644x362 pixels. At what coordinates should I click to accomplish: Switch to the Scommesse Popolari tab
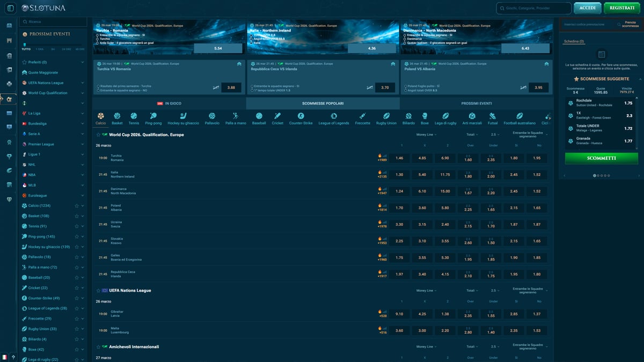point(323,104)
